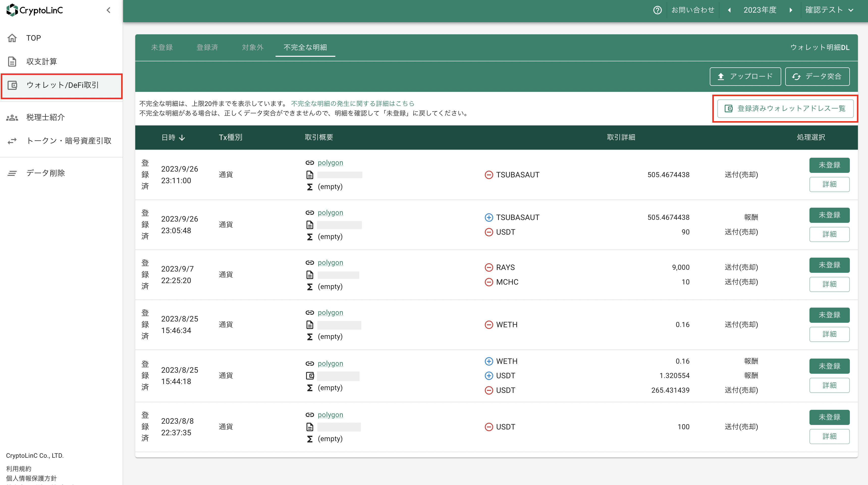Set 23:05:48 row to 未登録

coord(829,215)
